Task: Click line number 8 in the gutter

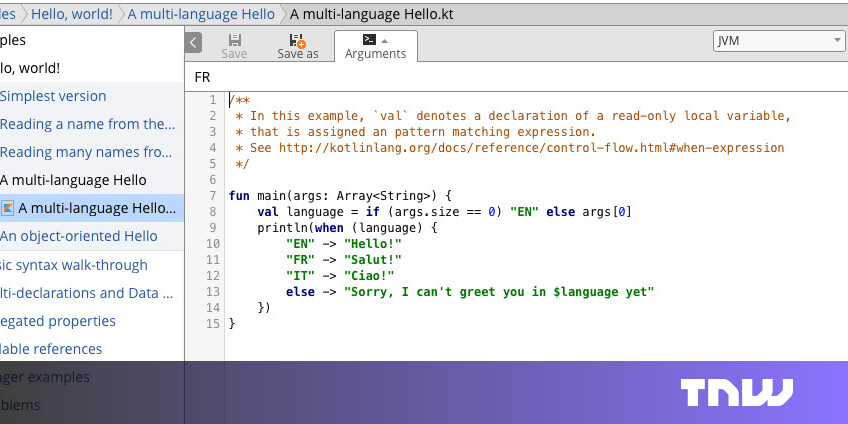Action: [213, 212]
